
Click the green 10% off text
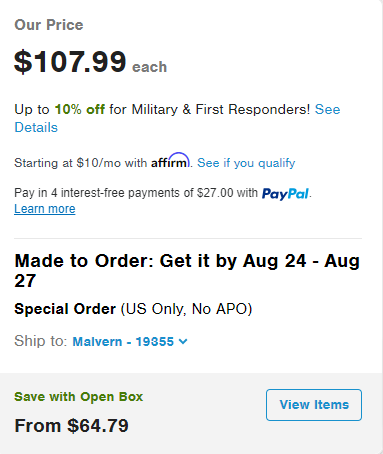click(80, 109)
